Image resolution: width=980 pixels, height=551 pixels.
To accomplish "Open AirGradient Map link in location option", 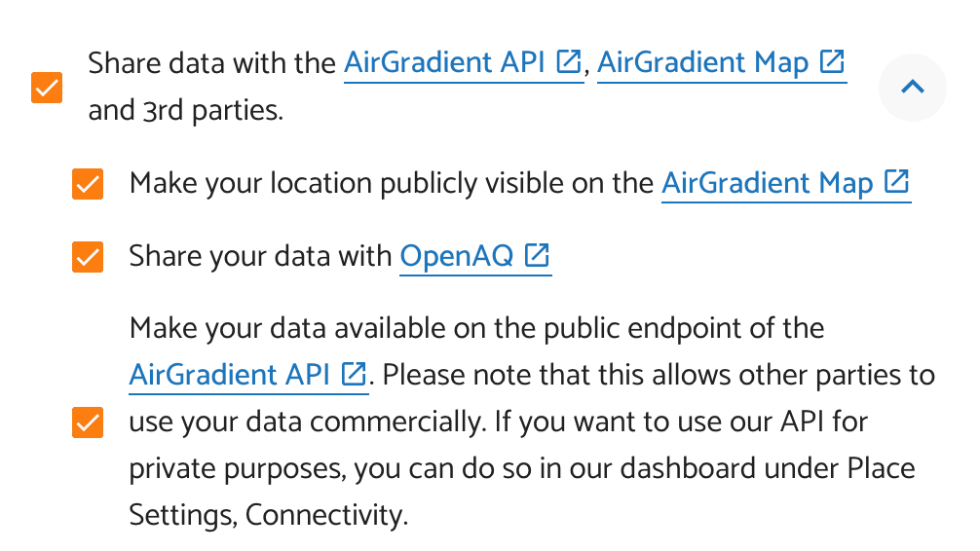I will [767, 183].
